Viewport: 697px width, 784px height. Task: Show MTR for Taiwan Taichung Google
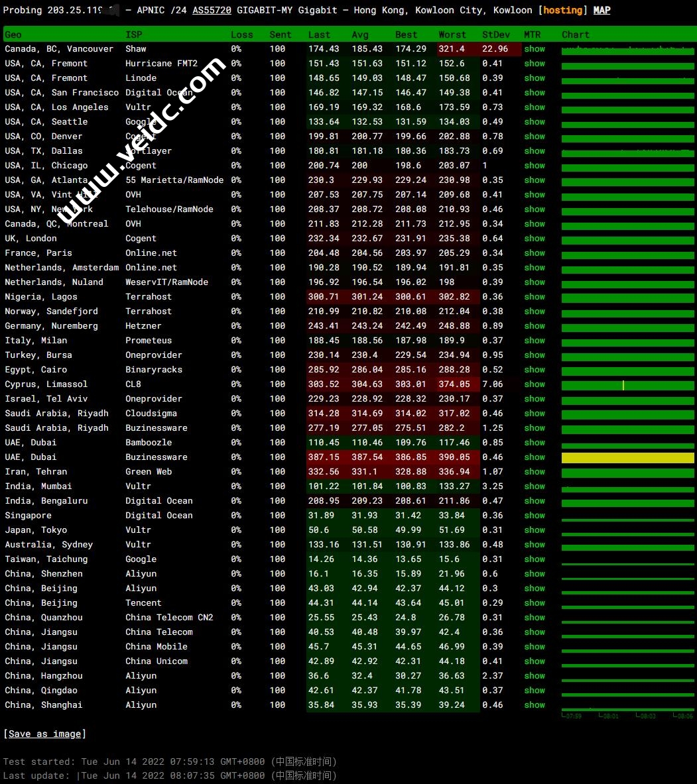click(x=535, y=559)
